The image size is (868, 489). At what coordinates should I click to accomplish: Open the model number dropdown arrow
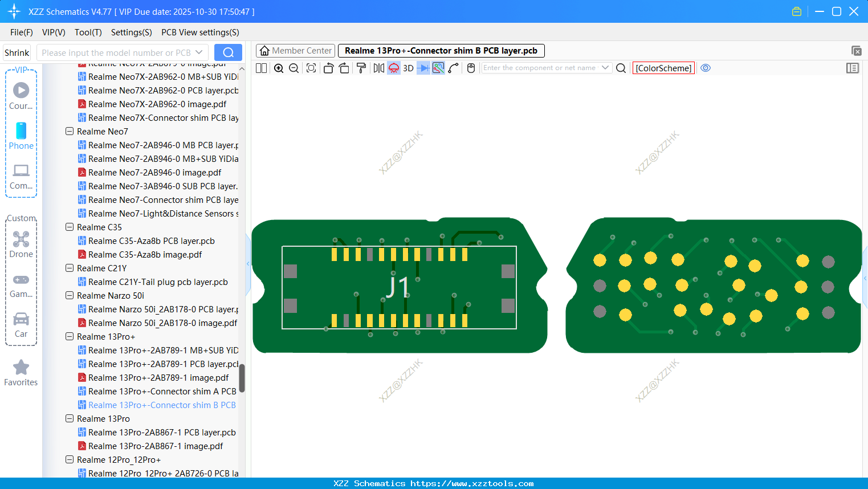pos(199,52)
